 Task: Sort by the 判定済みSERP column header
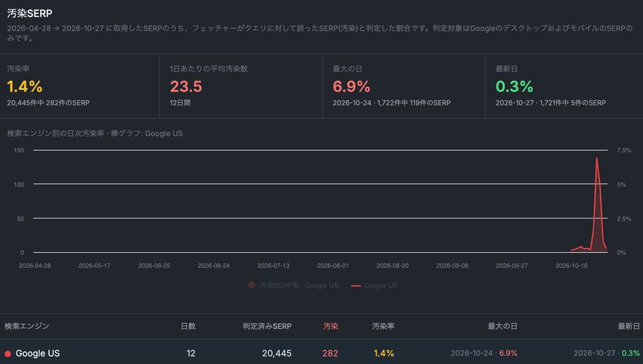pyautogui.click(x=267, y=326)
